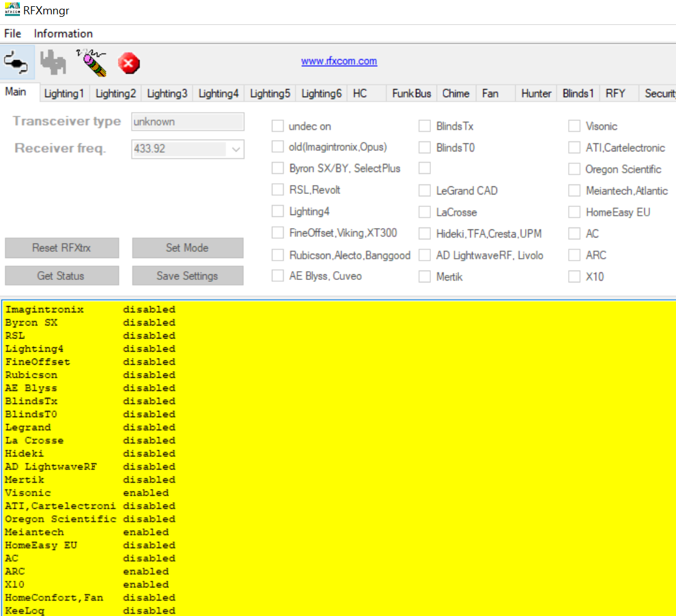Screen dimensions: 676x616
Task: Click the grey disconnect plug icon
Action: [x=53, y=62]
